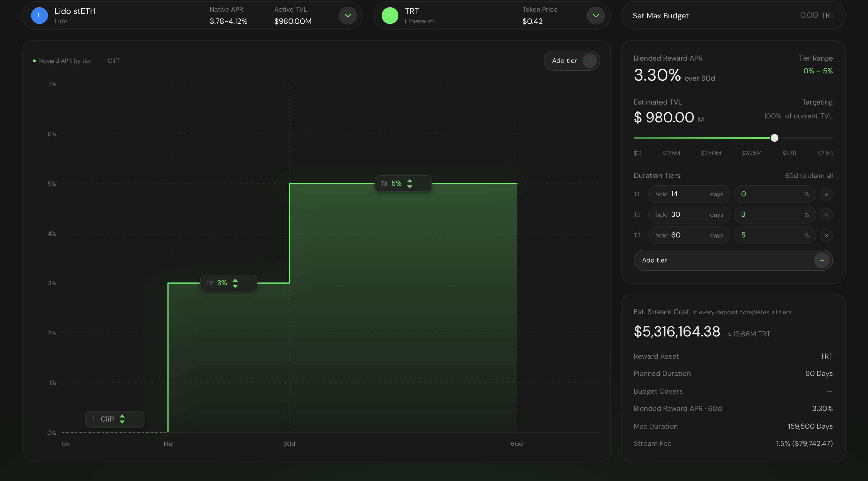Image resolution: width=868 pixels, height=481 pixels.
Task: Click Add tier button under Duration Tiers
Action: (733, 260)
